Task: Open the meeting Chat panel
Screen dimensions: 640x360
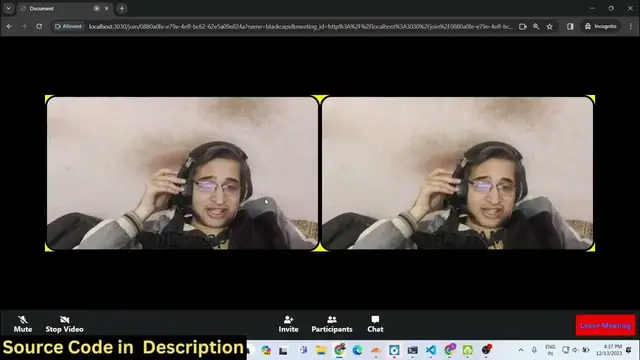Action: pos(375,324)
